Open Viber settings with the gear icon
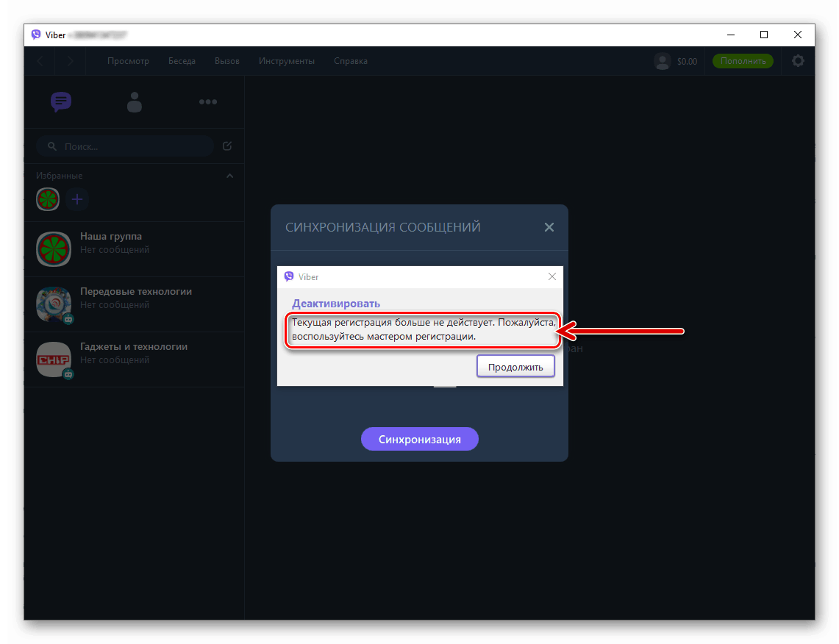The height and width of the screenshot is (644, 839). [x=798, y=61]
